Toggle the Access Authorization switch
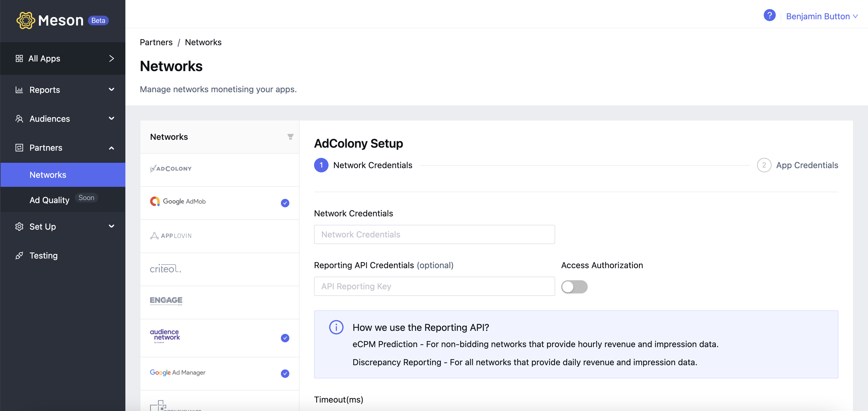 574,287
